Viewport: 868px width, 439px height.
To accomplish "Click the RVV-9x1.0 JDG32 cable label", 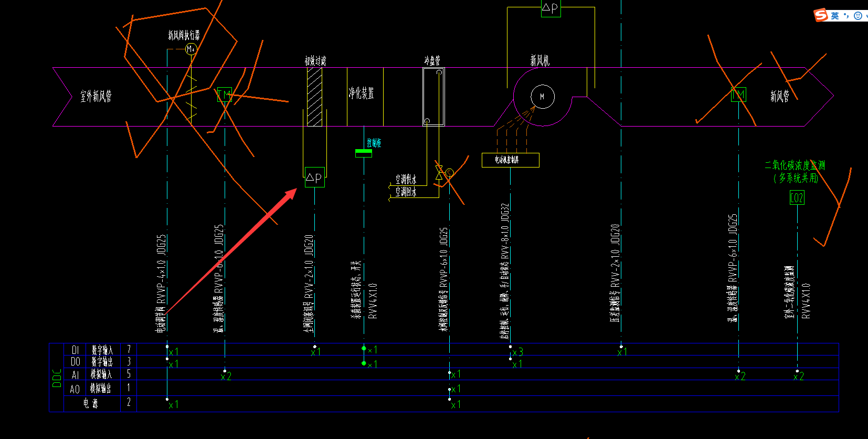I will 505,232.
